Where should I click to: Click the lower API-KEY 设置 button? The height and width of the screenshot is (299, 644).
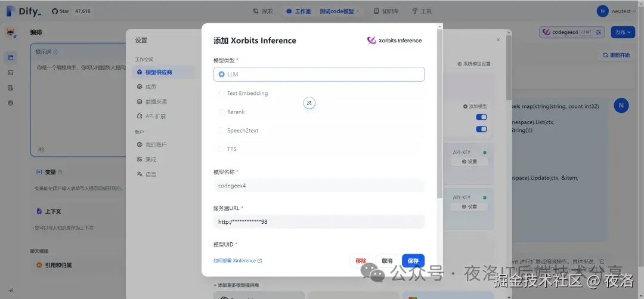469,206
